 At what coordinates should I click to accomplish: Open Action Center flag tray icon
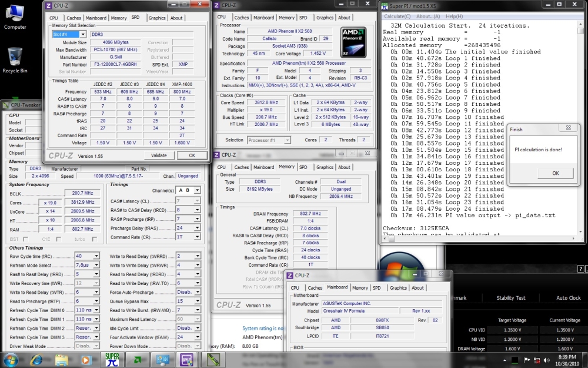526,360
